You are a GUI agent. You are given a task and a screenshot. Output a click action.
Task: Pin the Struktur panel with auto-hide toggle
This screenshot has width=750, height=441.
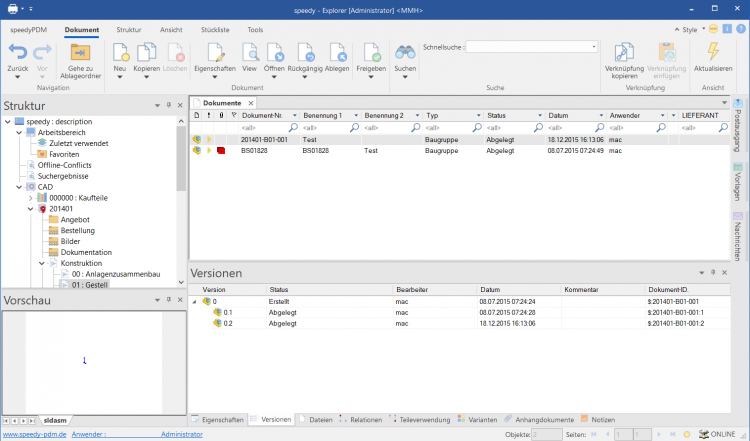169,104
